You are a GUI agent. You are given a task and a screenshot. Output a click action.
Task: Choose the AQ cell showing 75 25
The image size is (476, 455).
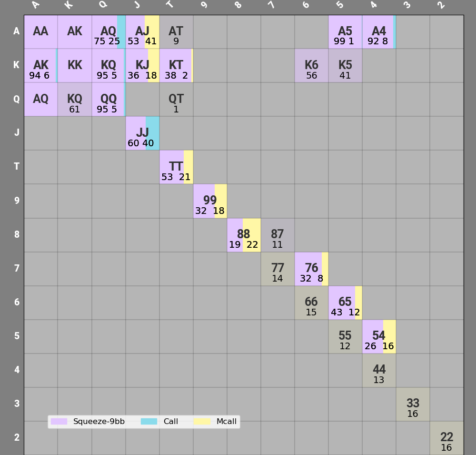coord(109,32)
